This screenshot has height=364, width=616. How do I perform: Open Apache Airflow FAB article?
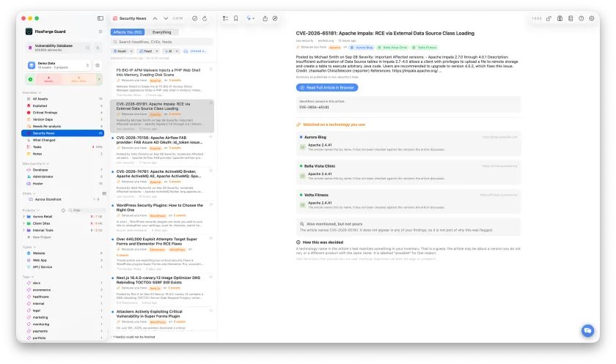(162, 150)
